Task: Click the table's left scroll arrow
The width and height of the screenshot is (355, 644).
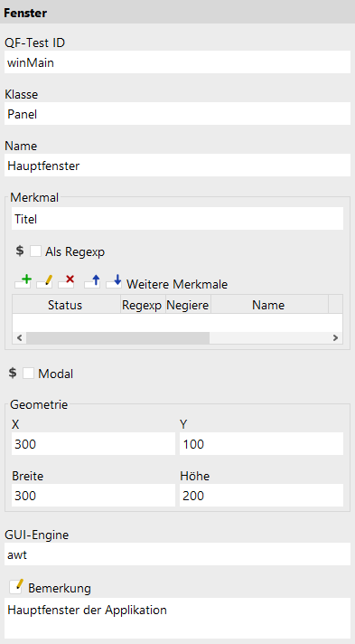Action: click(19, 338)
